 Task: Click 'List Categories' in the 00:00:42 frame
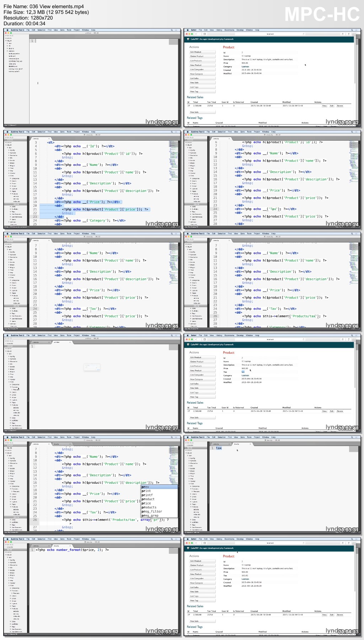(x=202, y=69)
